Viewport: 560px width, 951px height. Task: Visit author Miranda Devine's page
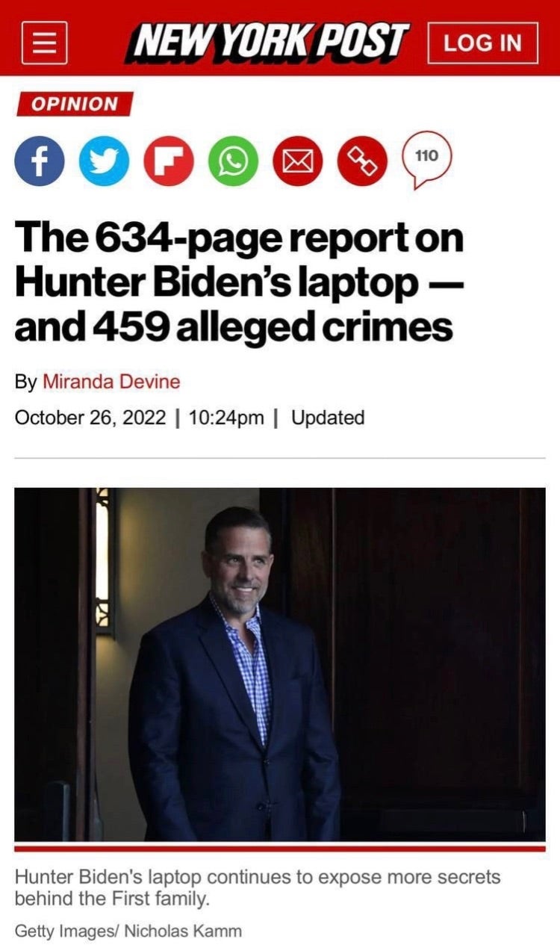(111, 382)
